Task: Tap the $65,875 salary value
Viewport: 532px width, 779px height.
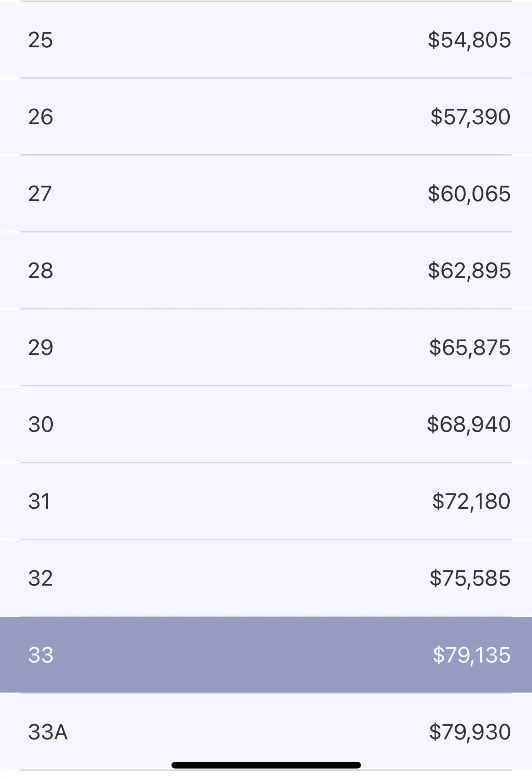Action: (x=470, y=348)
